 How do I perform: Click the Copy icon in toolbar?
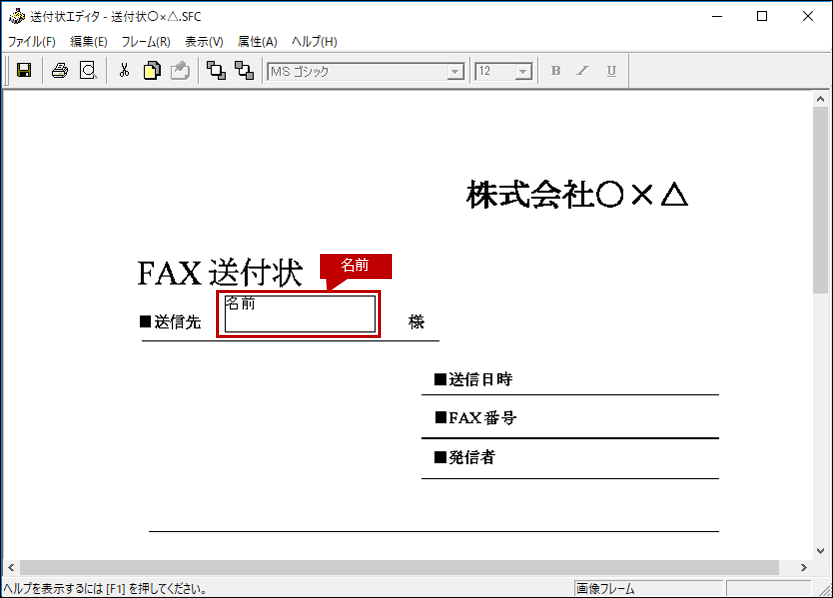pos(152,70)
